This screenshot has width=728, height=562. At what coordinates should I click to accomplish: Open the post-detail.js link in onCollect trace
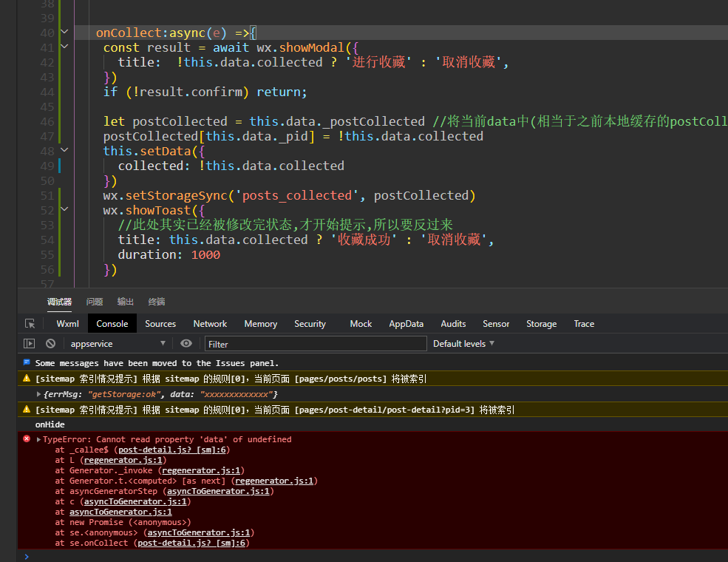(x=193, y=543)
